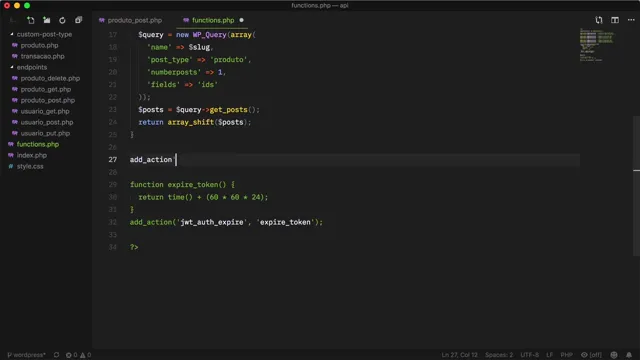Change indentation via Spaces: 2
The height and width of the screenshot is (360, 640).
(499, 355)
